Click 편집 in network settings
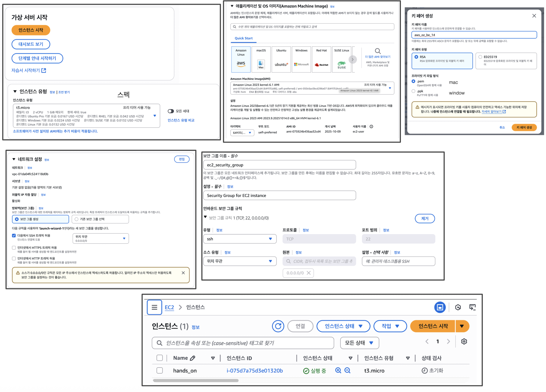 (x=182, y=159)
